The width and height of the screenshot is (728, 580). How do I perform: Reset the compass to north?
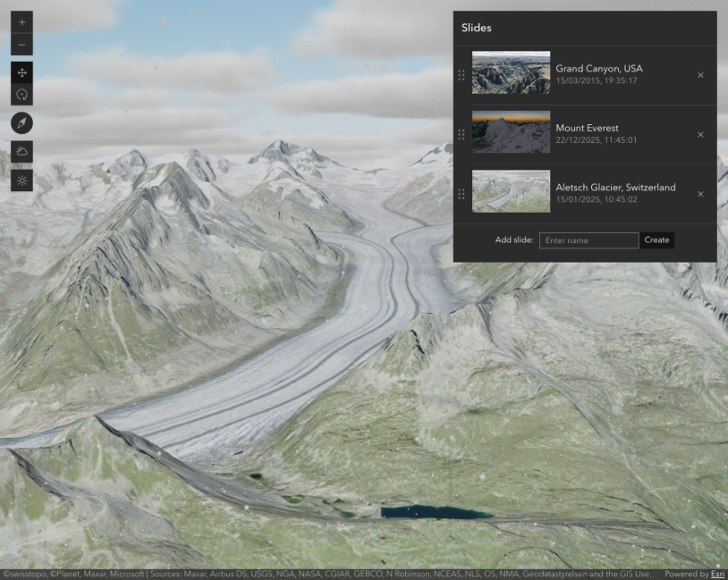click(21, 122)
